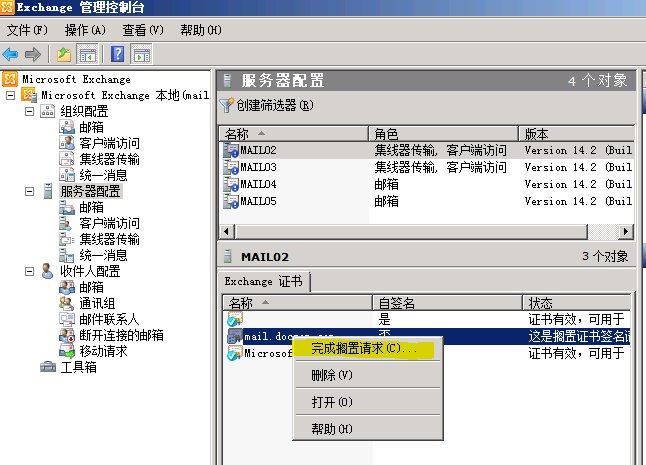Click the 通讯组 group icon

click(66, 303)
